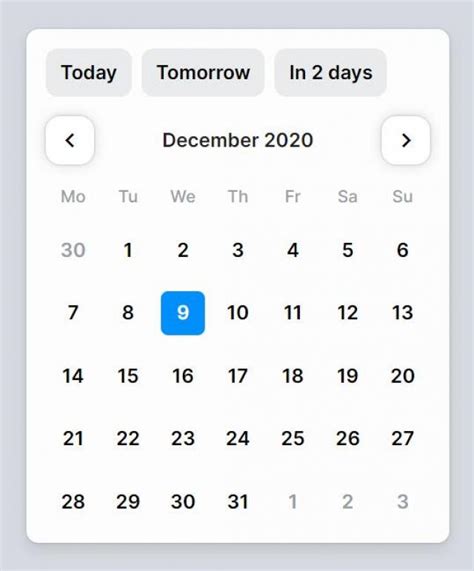The image size is (474, 571).
Task: Pick grayed-out January 3 date
Action: (x=402, y=501)
